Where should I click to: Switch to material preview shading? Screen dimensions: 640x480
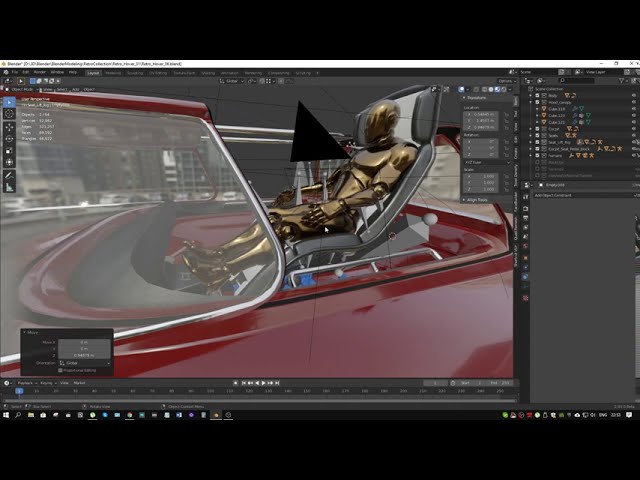click(497, 89)
